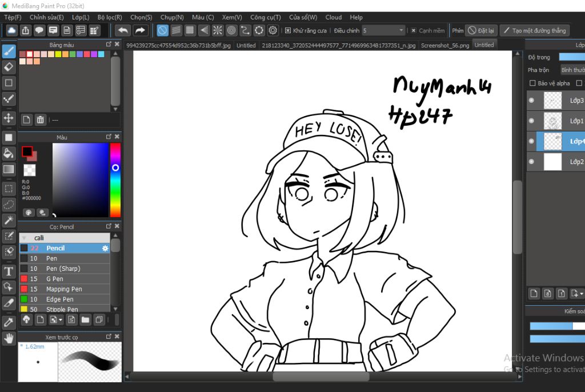585x392 pixels.
Task: Select G Pen brush
Action: pyautogui.click(x=65, y=279)
